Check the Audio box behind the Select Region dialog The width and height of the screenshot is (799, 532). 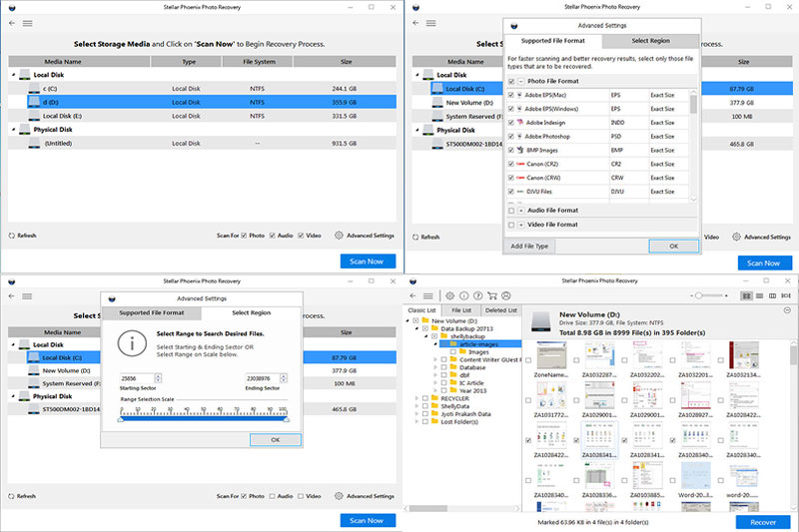pyautogui.click(x=272, y=496)
